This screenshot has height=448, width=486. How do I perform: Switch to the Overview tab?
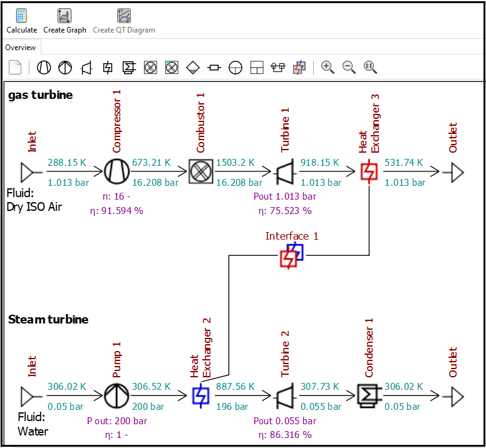coord(21,48)
